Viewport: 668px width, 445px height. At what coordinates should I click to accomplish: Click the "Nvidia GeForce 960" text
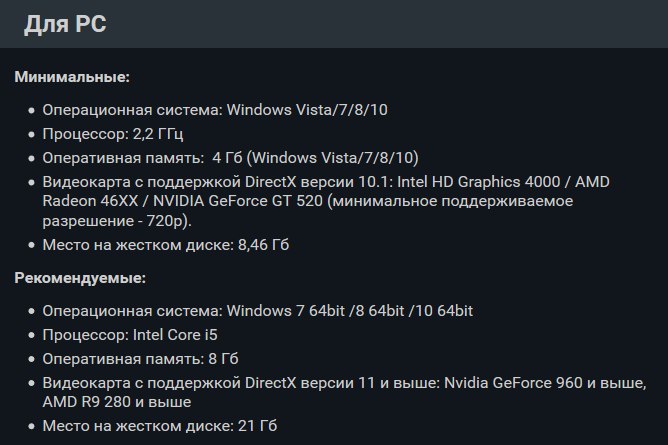(513, 383)
